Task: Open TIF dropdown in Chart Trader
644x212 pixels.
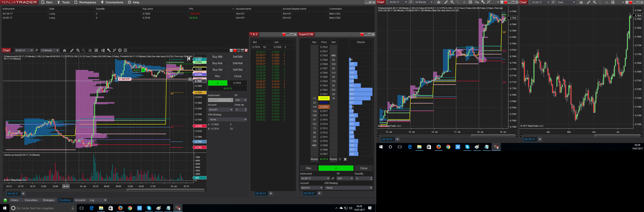Action: pyautogui.click(x=240, y=100)
